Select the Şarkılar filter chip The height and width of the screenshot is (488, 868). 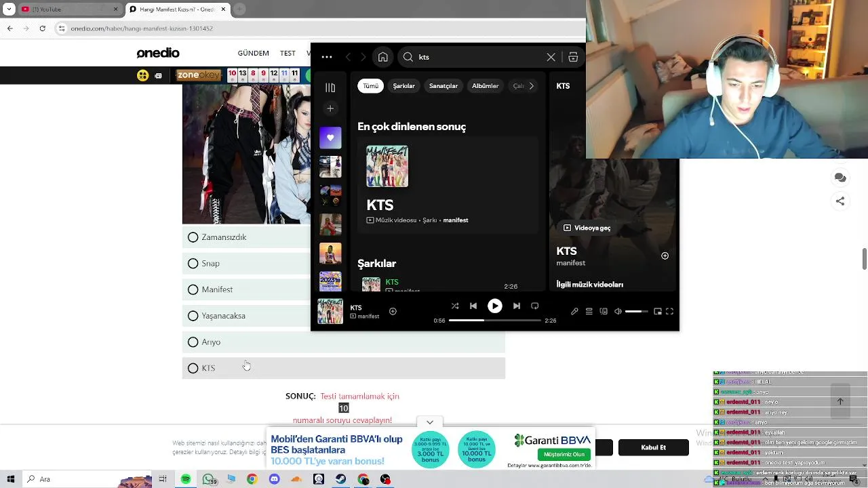(404, 86)
